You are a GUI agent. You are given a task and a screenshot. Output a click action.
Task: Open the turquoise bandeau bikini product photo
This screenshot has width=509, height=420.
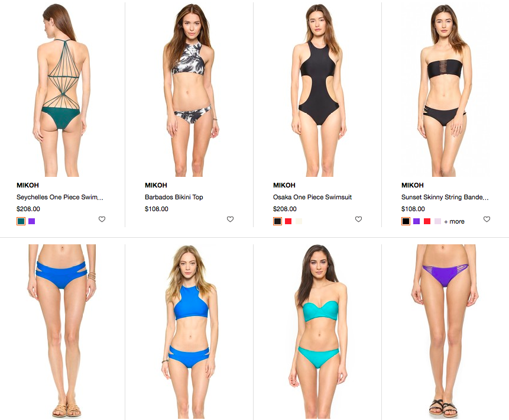(x=317, y=331)
